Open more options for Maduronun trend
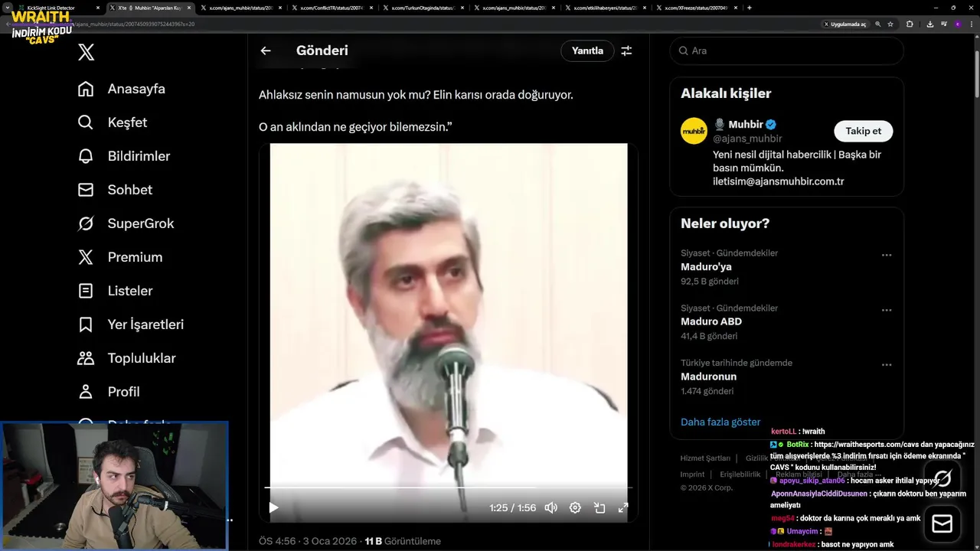This screenshot has height=551, width=980. point(887,365)
